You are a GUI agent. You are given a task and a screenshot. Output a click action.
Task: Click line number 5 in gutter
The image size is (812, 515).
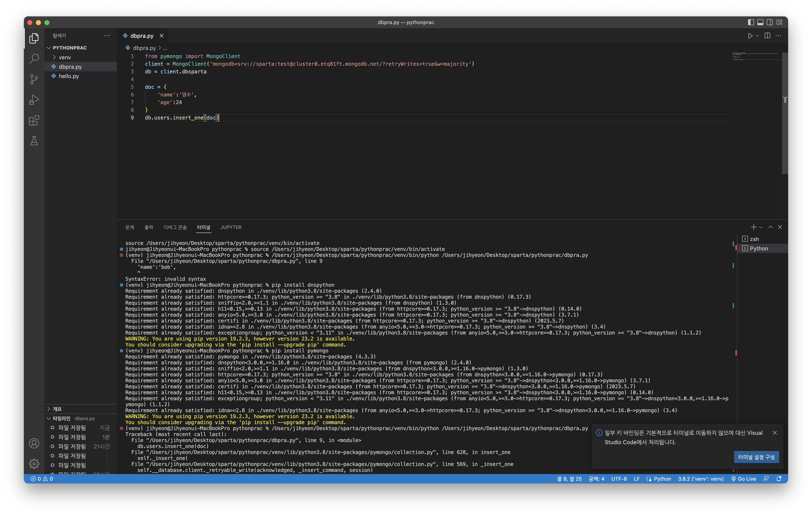(x=132, y=87)
